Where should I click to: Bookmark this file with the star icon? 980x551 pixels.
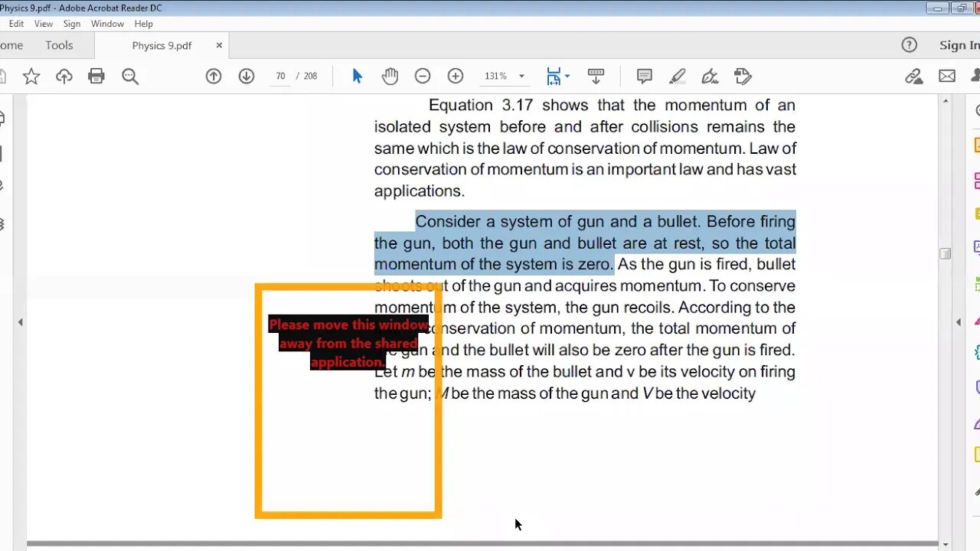[x=31, y=76]
